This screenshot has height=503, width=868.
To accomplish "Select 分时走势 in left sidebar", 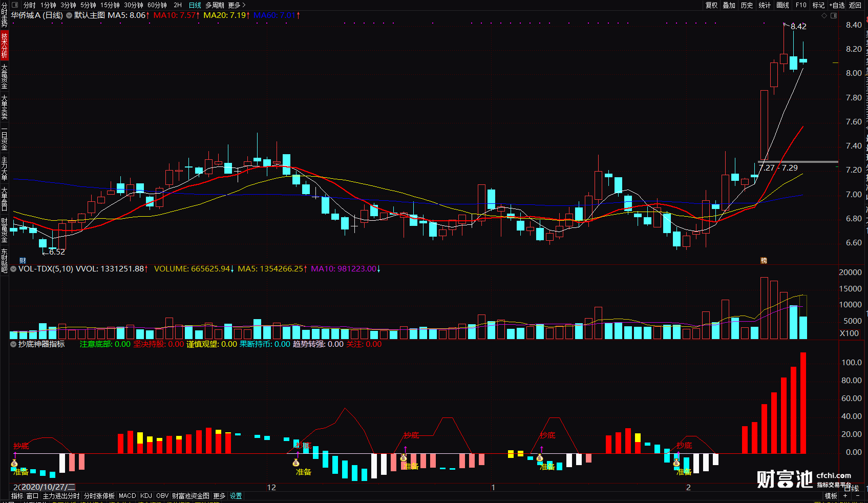I will pyautogui.click(x=4, y=14).
